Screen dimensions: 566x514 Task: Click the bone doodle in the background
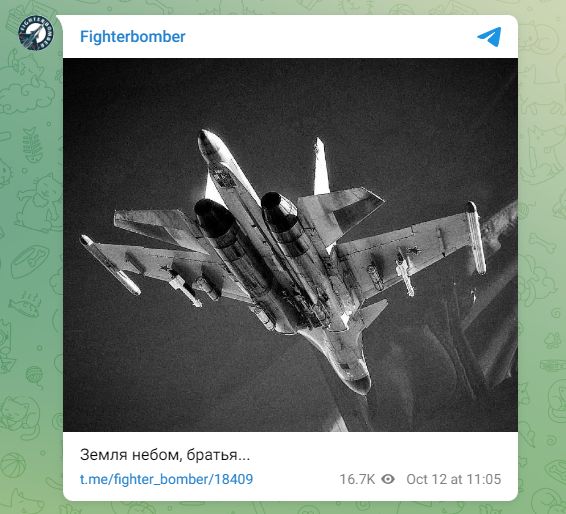tap(543, 243)
